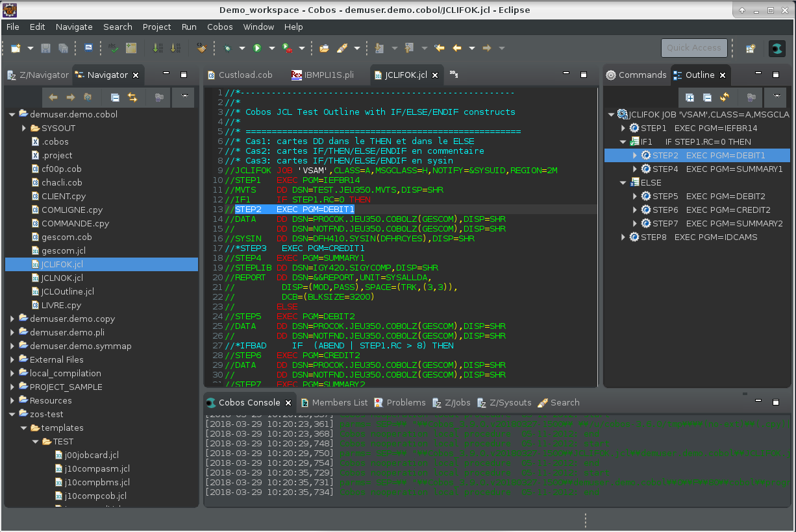Click the Save toolbar icon

(x=46, y=48)
